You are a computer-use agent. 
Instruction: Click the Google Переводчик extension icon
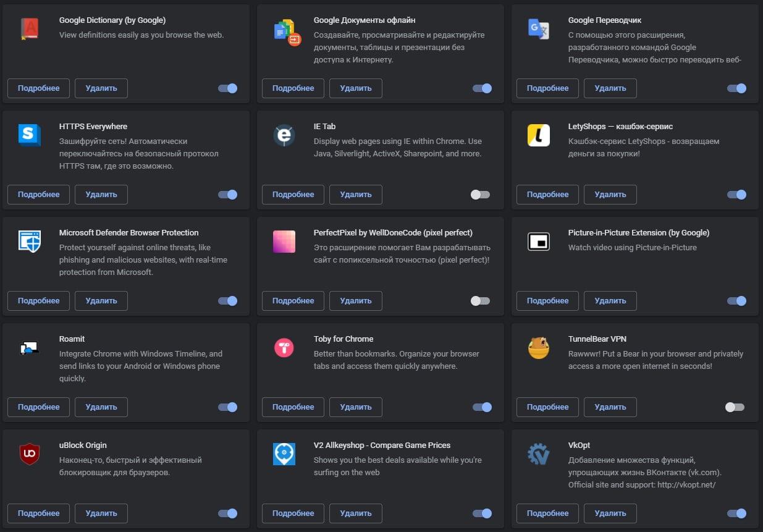coord(539,29)
